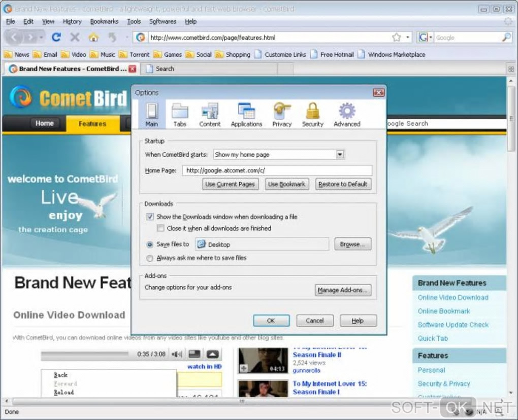Viewport: 518px width, 420px height.
Task: Click the Reload page toolbar icon
Action: (x=56, y=37)
